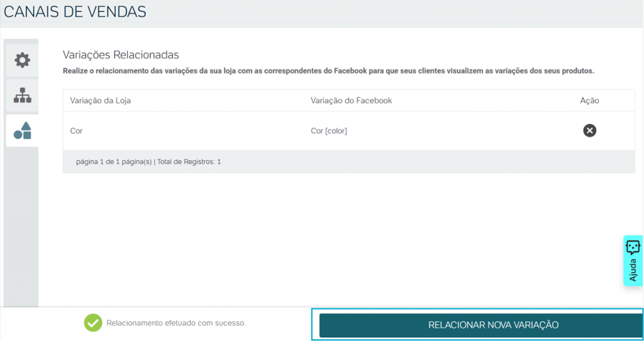644x341 pixels.
Task: Click 'Relacionamento efetuado com sucesso' message
Action: (x=176, y=323)
